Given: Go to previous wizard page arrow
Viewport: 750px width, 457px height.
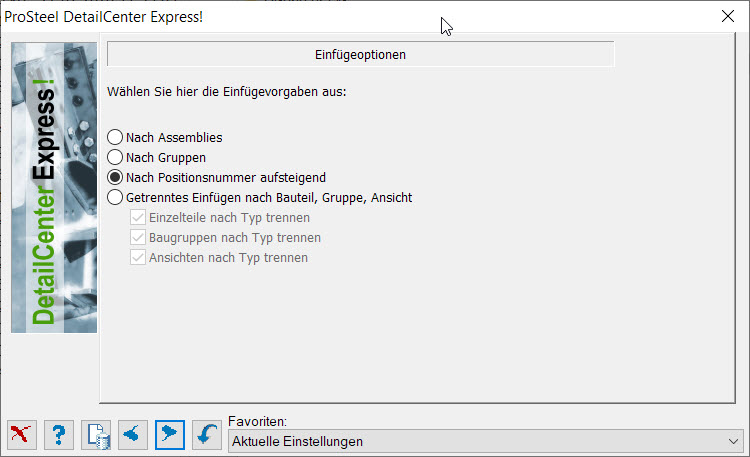Looking at the screenshot, I should (x=133, y=435).
